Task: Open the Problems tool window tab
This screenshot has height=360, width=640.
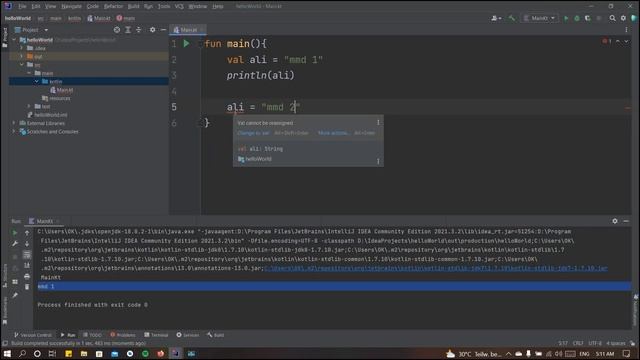Action: [123, 335]
